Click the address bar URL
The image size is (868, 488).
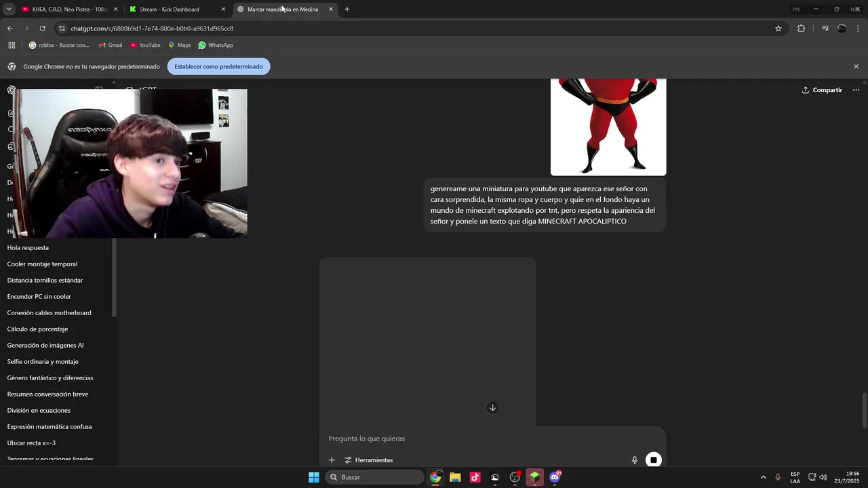coord(152,28)
